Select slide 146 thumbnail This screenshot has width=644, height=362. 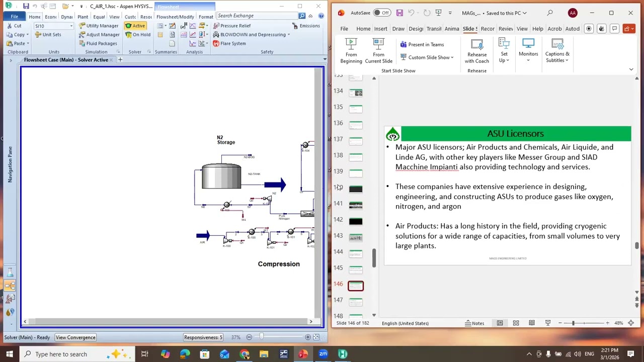pyautogui.click(x=356, y=286)
